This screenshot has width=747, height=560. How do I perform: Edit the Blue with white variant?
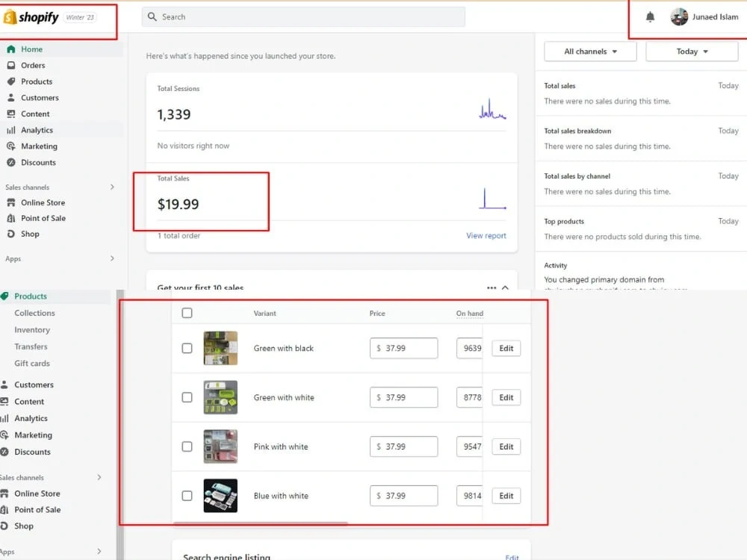coord(506,496)
